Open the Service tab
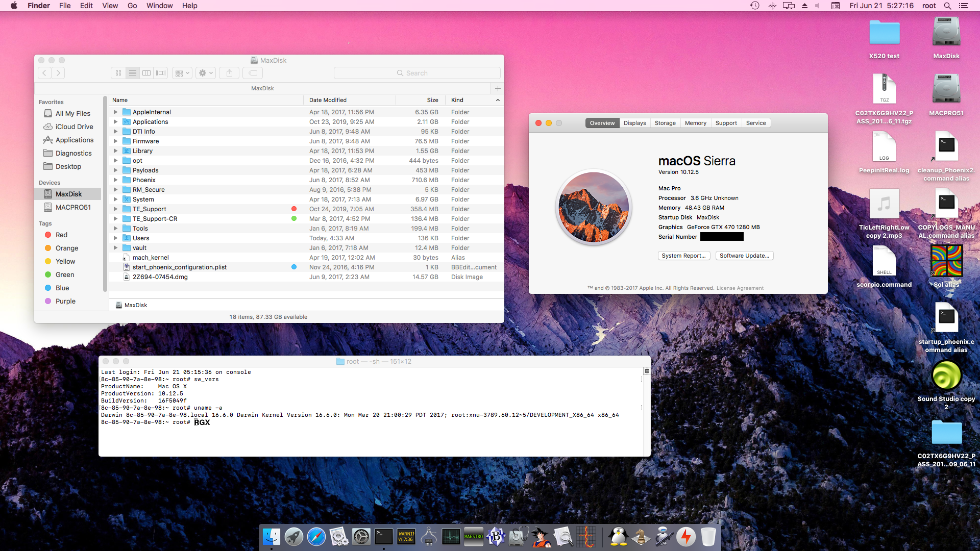Viewport: 980px width, 551px height. 756,123
